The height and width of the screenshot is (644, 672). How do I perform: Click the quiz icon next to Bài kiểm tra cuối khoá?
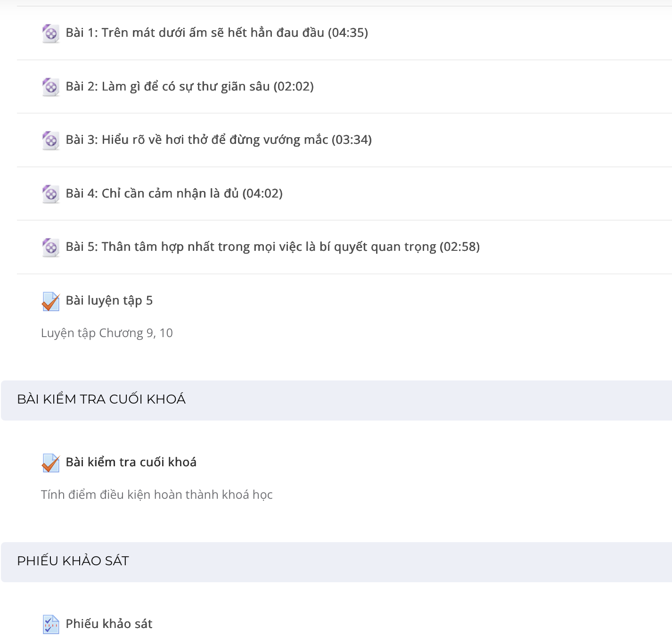50,463
